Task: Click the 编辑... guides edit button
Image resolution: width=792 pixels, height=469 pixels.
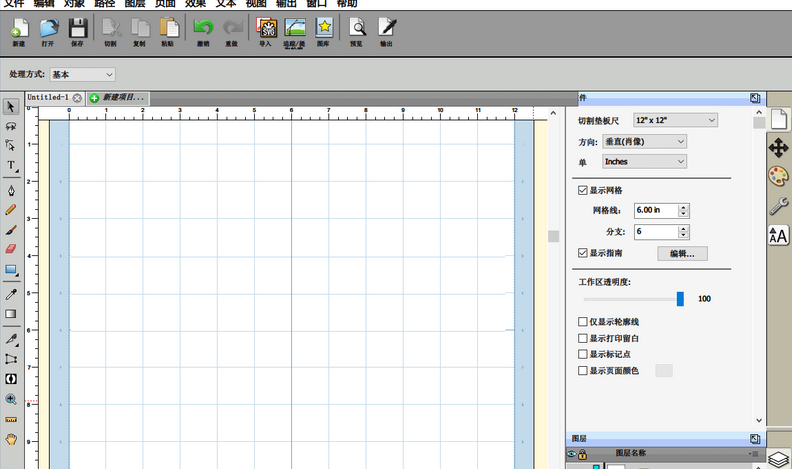Action: pos(682,253)
